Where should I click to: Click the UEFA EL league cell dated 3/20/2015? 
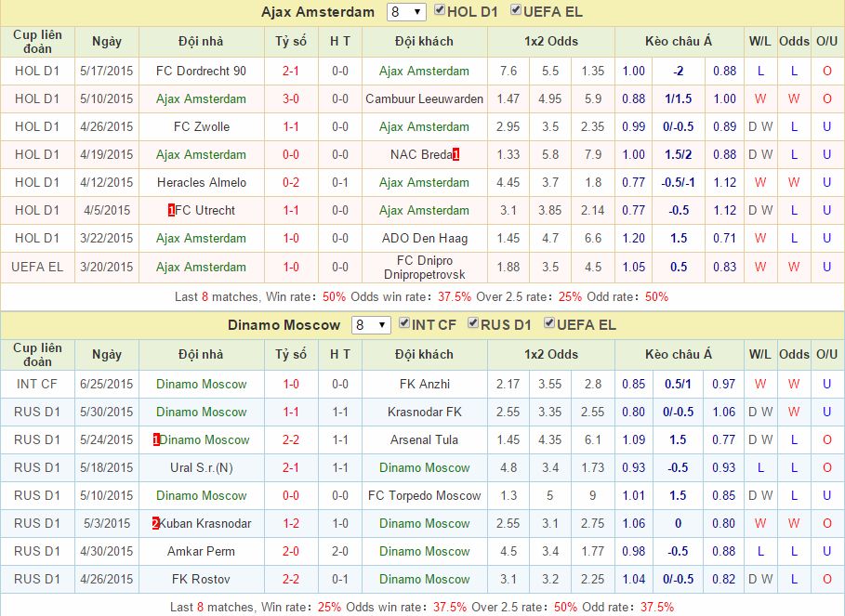point(37,267)
